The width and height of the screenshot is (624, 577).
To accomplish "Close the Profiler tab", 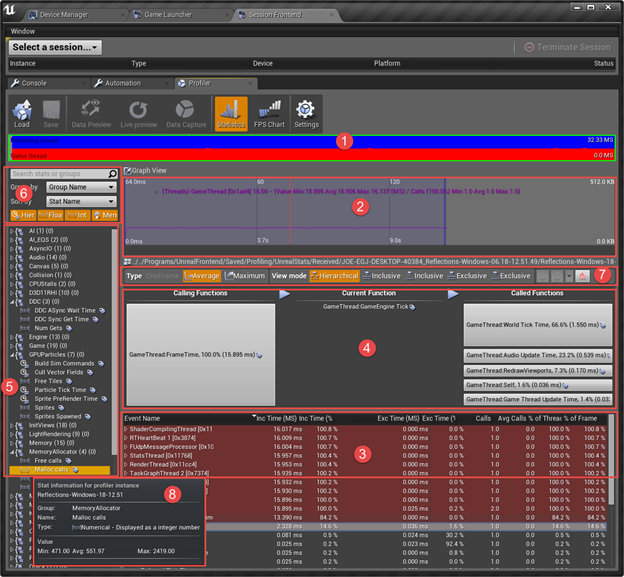I will [250, 83].
